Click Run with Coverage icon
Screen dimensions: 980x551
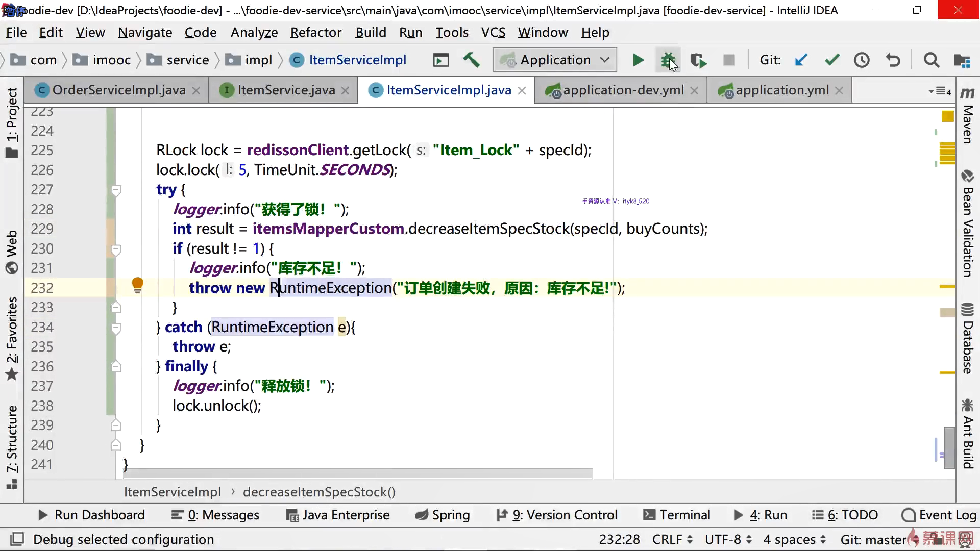(x=698, y=60)
